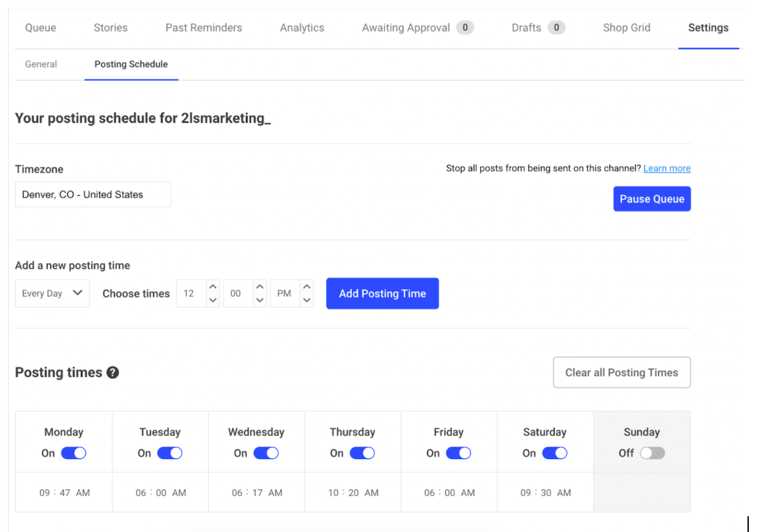
Task: Edit Wednesday's 06:17 AM posting time
Action: coord(256,491)
